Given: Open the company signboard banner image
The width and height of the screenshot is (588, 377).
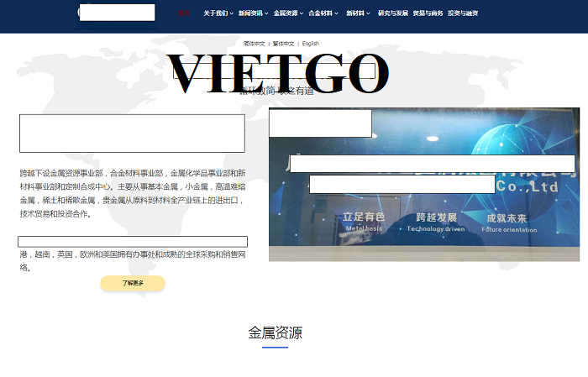Looking at the screenshot, I should [x=424, y=185].
